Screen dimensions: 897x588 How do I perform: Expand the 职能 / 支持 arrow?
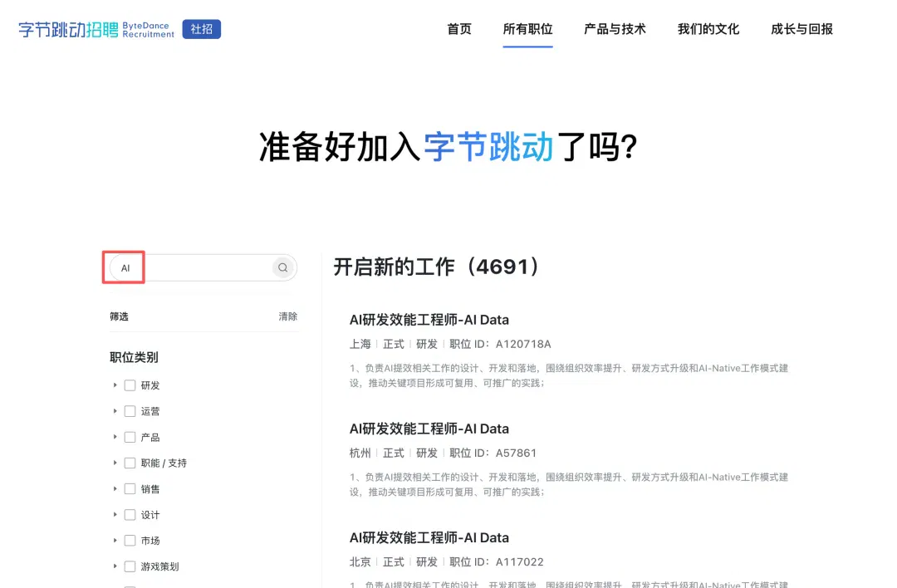tap(115, 463)
